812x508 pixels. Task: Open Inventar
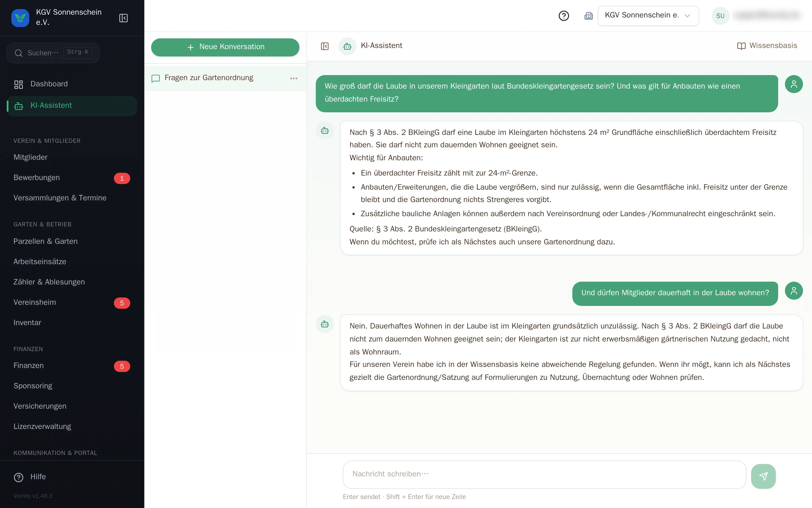coord(72,323)
